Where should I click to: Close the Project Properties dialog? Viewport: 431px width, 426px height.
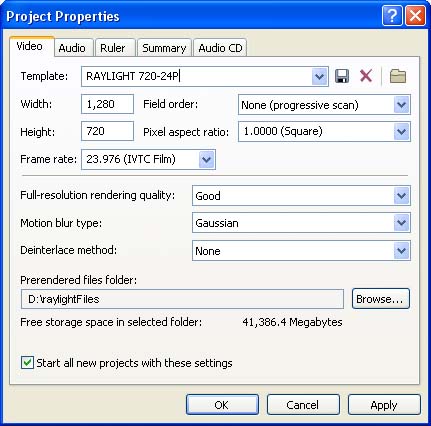click(415, 15)
